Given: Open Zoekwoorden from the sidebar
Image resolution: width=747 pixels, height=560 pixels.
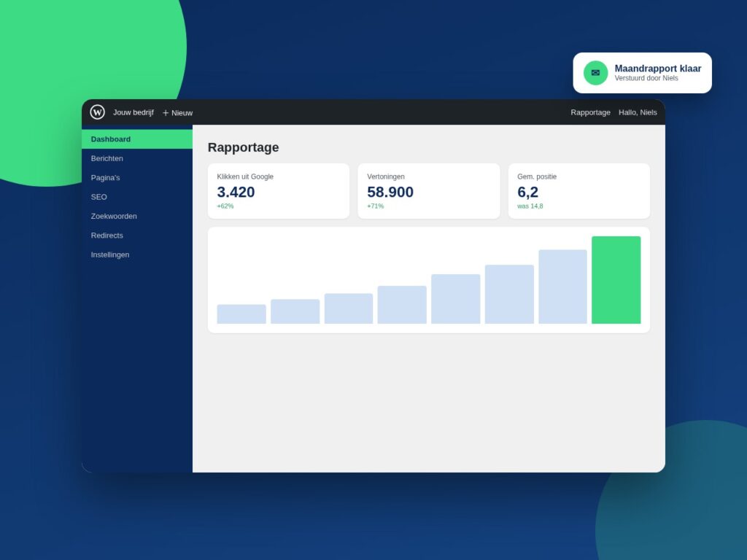Looking at the screenshot, I should pos(137,216).
